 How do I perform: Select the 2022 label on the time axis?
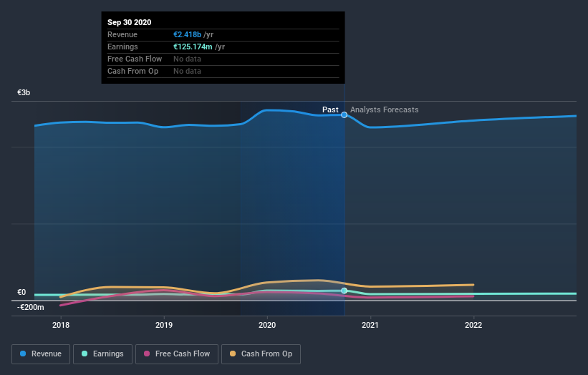(473, 325)
